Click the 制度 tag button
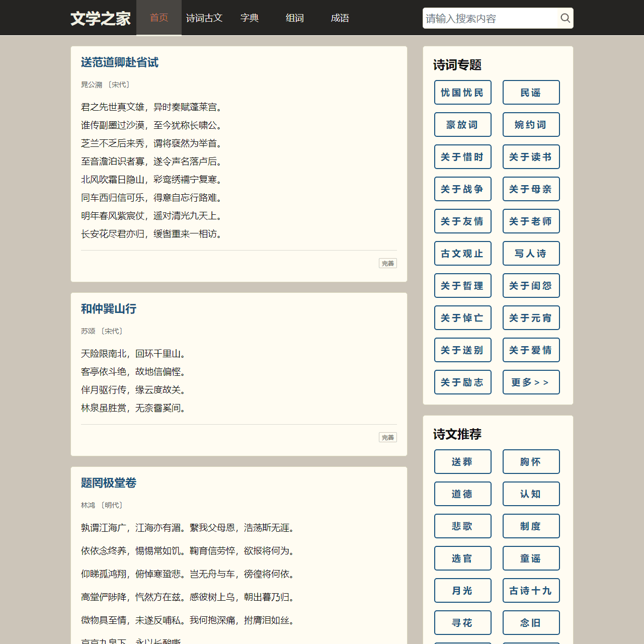Image resolution: width=644 pixels, height=644 pixels. pos(531,526)
